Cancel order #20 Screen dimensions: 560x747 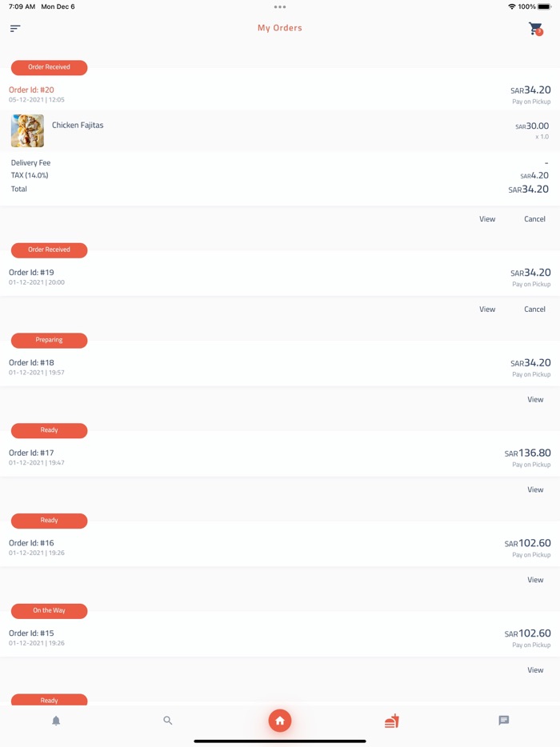click(x=534, y=219)
